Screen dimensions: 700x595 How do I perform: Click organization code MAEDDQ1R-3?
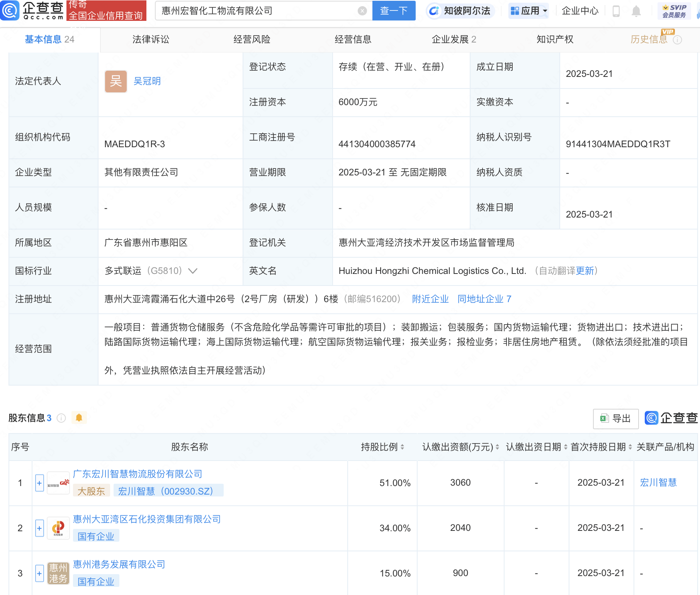134,144
